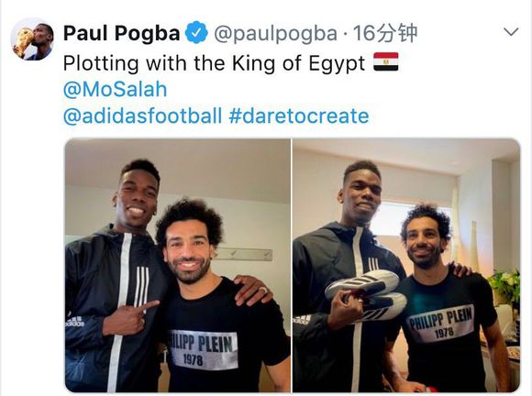Click the tweet text about King of Egypt

pyautogui.click(x=214, y=63)
